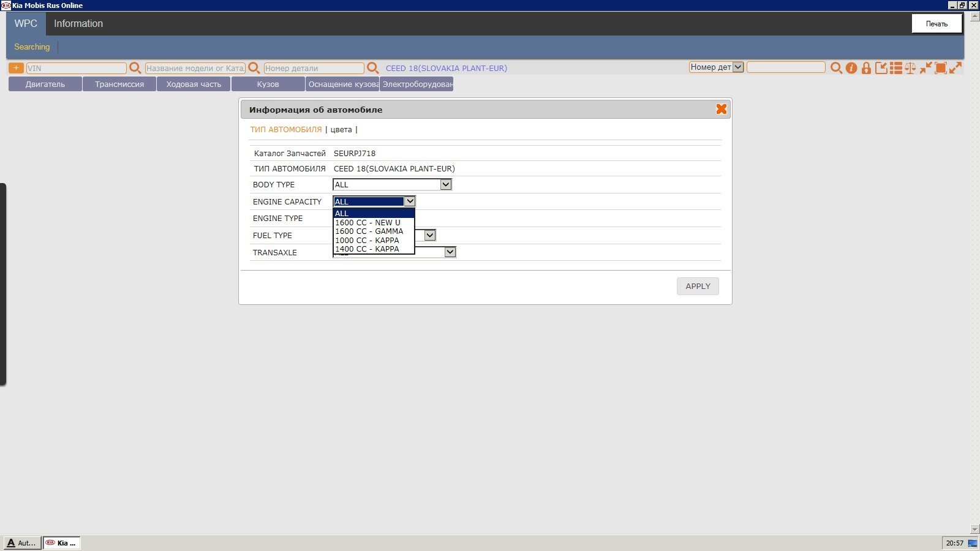Click the page scrollbar up arrow
Screen dimensions: 980x551
975,16
